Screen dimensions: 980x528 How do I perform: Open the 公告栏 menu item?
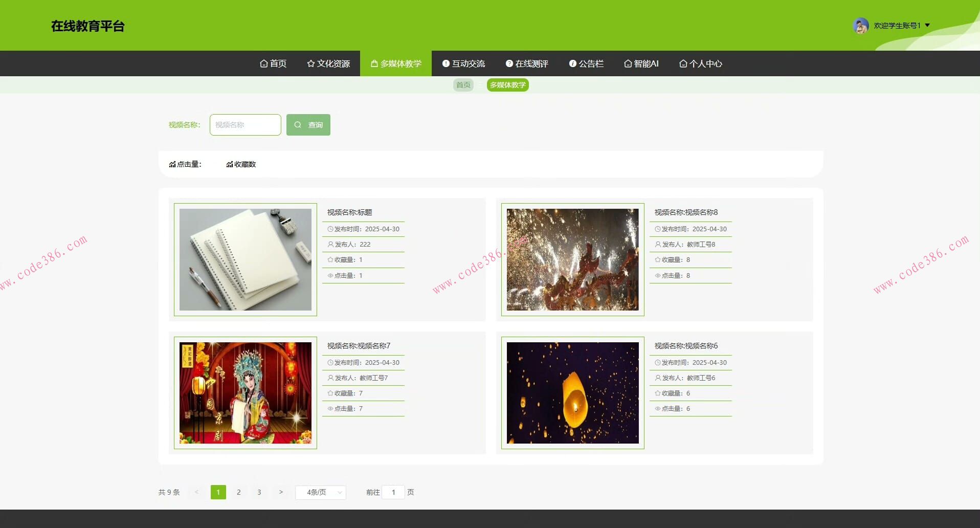pos(586,63)
